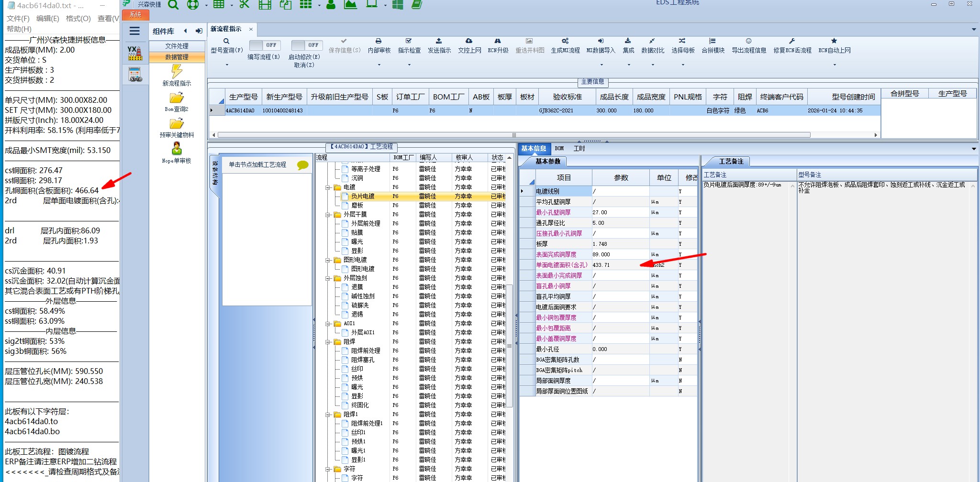The height and width of the screenshot is (482, 980).
Task: Open the 系统 ribbon tab
Action: pyautogui.click(x=135, y=15)
